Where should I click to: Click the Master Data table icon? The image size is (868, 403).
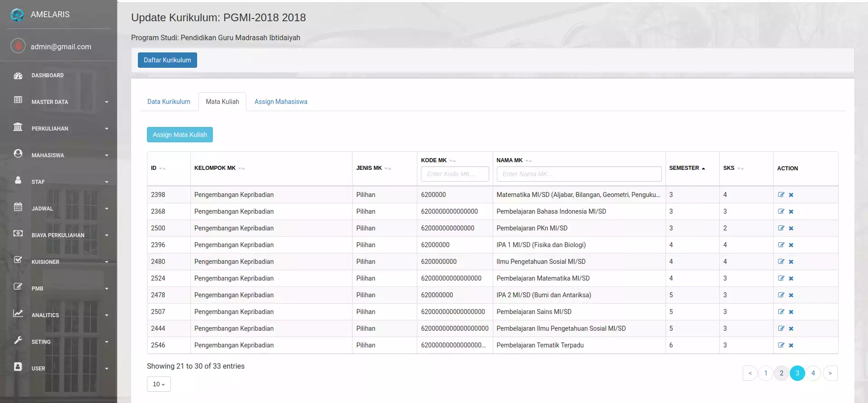[x=18, y=100]
